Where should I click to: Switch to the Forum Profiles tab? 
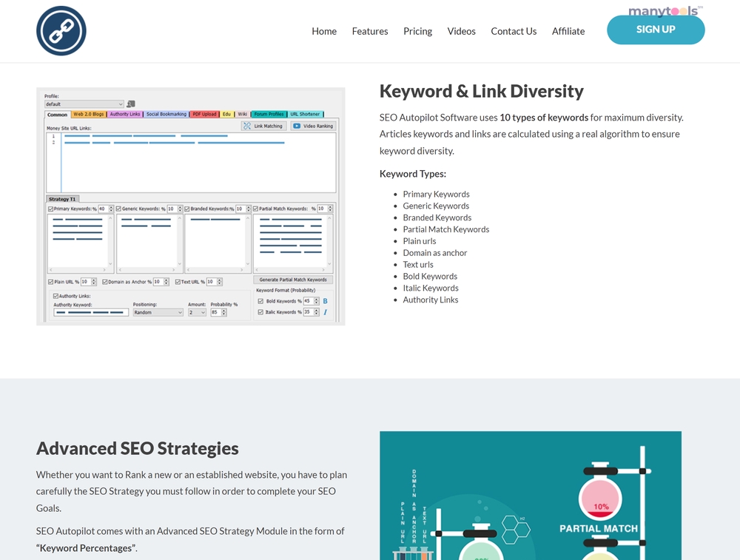point(269,114)
